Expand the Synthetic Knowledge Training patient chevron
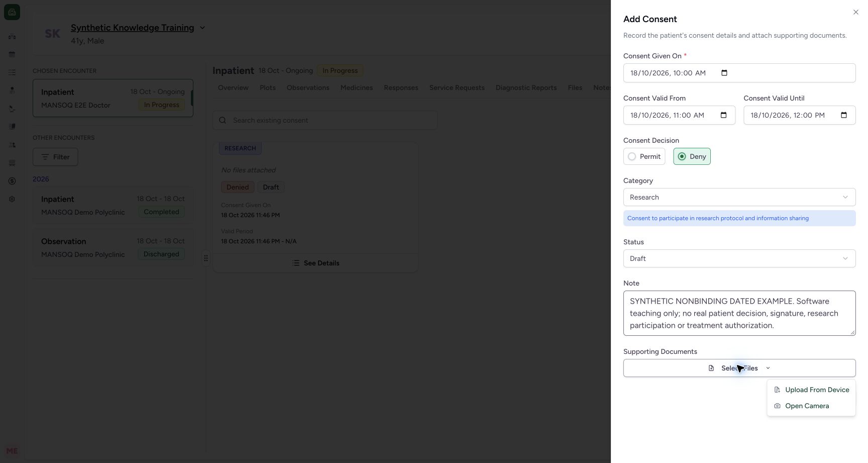The height and width of the screenshot is (463, 868). tap(202, 28)
